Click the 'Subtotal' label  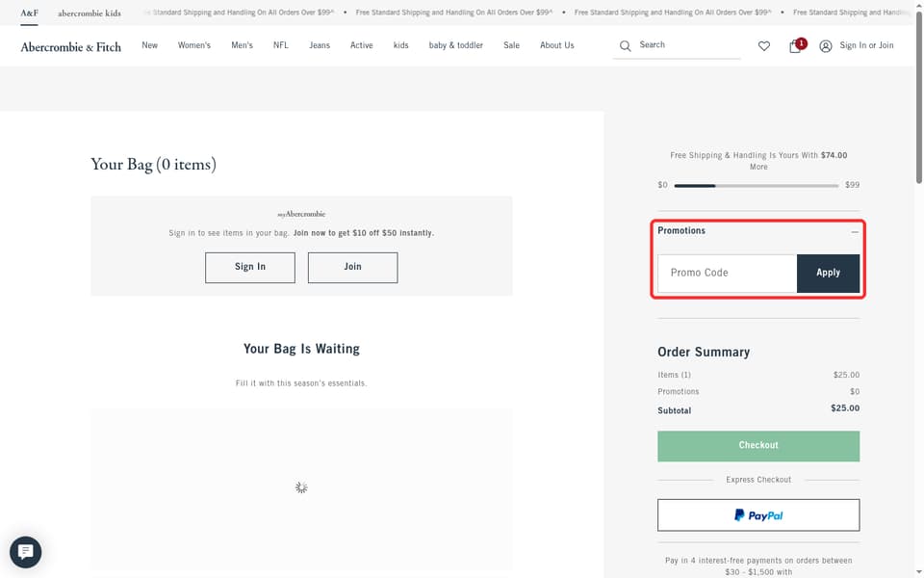point(674,410)
